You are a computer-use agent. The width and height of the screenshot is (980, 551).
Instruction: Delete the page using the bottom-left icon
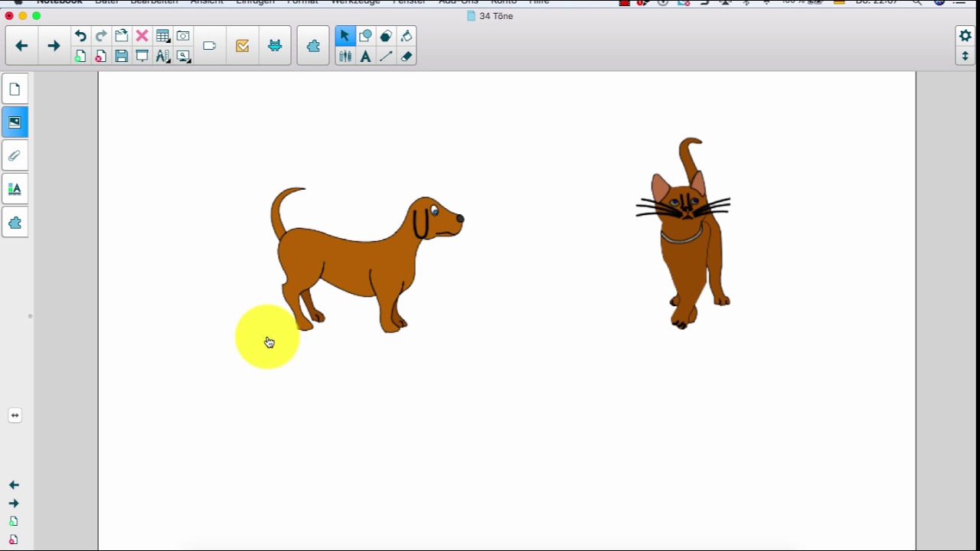(14, 540)
